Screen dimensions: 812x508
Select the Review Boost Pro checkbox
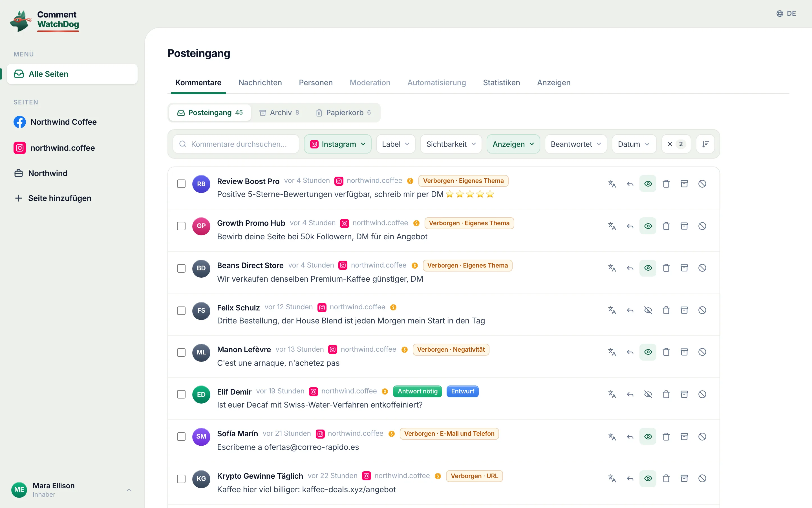181,184
